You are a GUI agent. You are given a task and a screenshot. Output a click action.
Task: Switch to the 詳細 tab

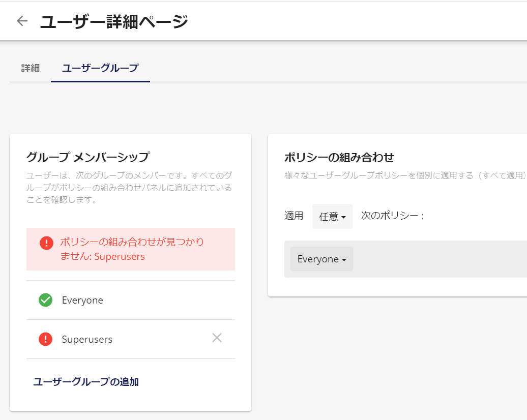(x=30, y=68)
